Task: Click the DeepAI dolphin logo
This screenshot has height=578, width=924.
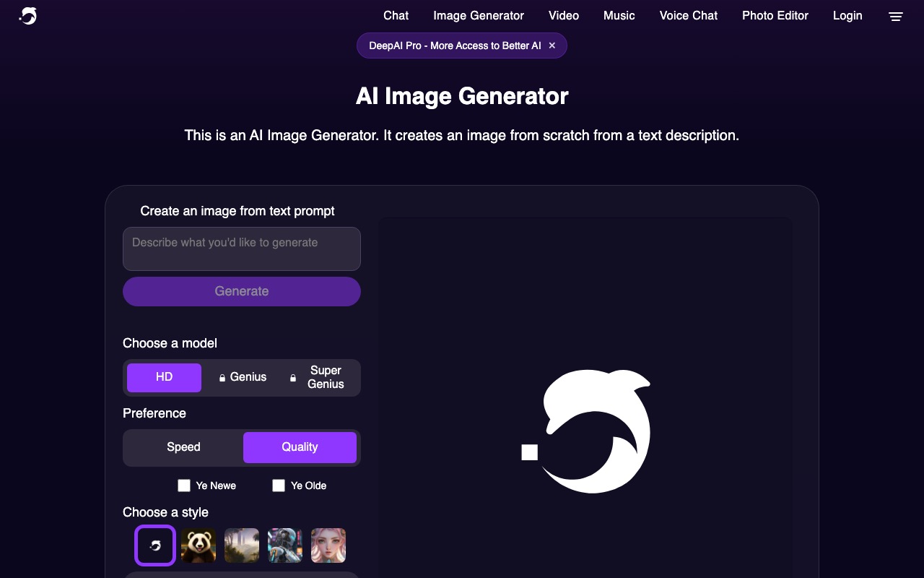Action: [x=27, y=15]
